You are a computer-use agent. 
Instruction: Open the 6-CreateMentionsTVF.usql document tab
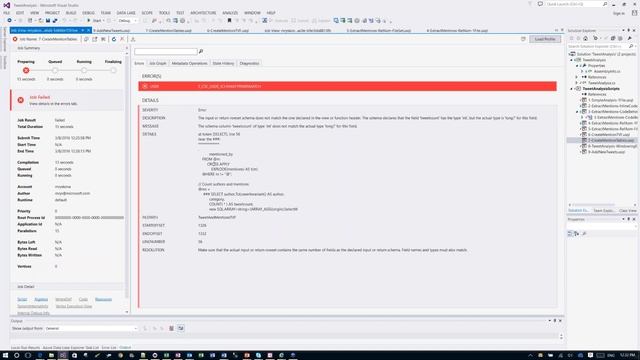[227, 30]
